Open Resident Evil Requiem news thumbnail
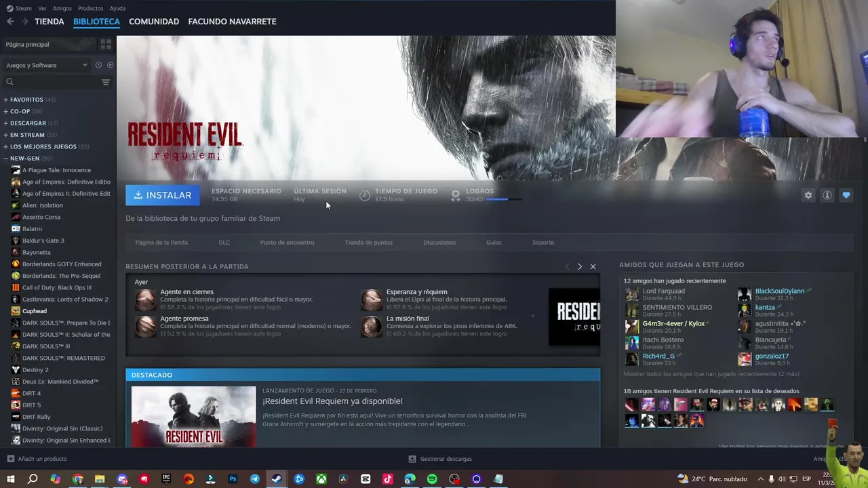868x488 pixels. click(193, 417)
